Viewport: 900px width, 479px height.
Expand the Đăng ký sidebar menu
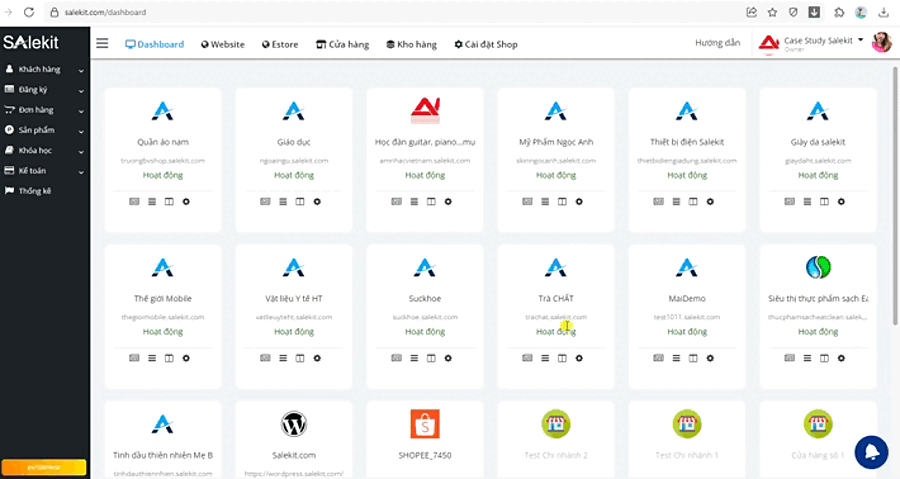[45, 89]
